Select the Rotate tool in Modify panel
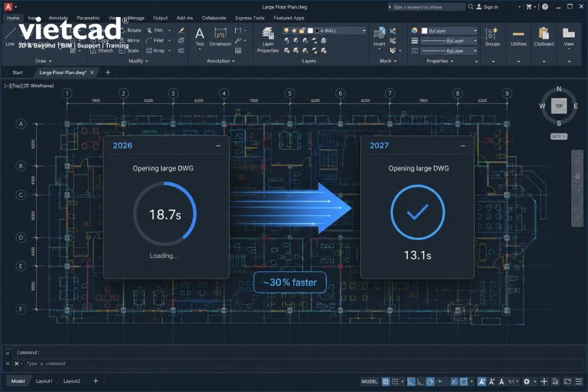Screen dimensions: 588x392 (131, 31)
